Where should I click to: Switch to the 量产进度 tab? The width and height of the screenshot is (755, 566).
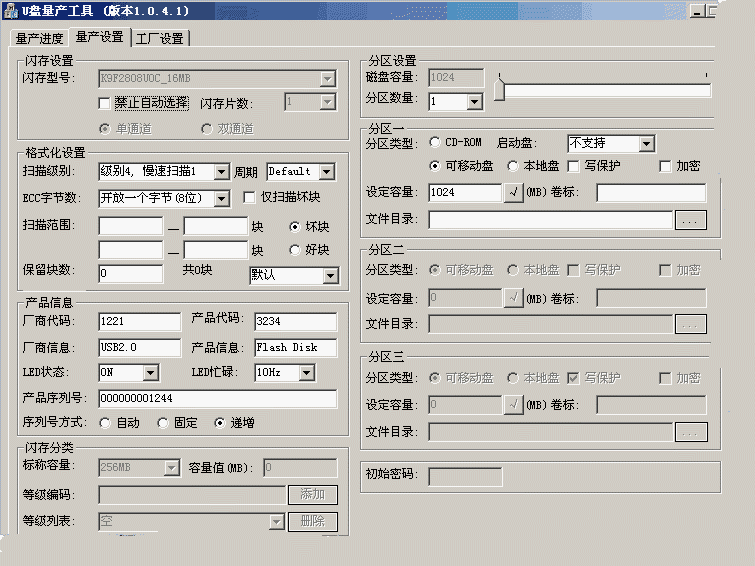[39, 38]
